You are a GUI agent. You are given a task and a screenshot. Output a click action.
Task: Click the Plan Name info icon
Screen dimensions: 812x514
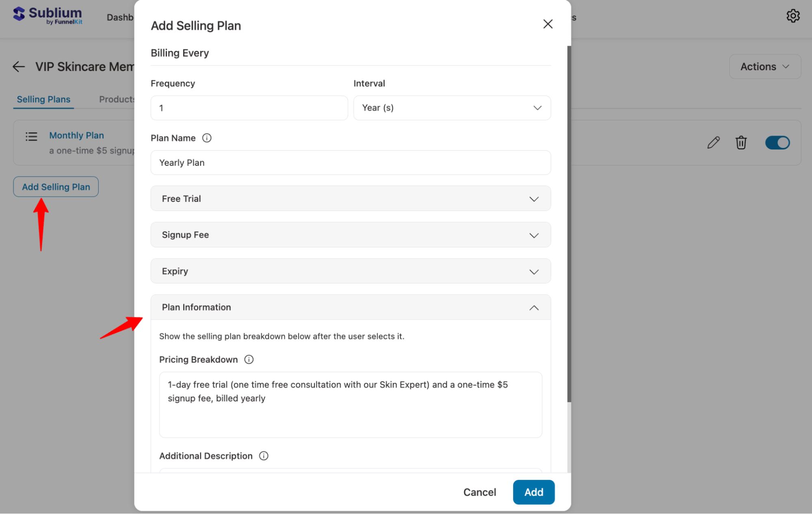(x=207, y=138)
